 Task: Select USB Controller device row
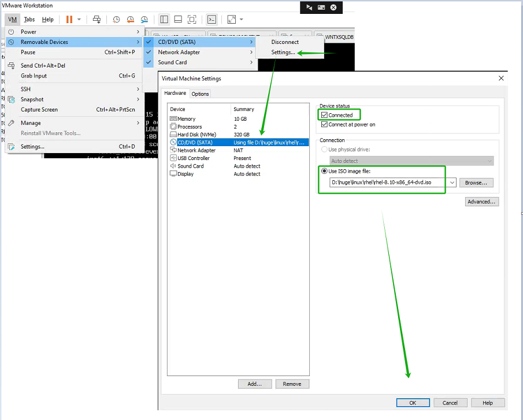[x=238, y=158]
